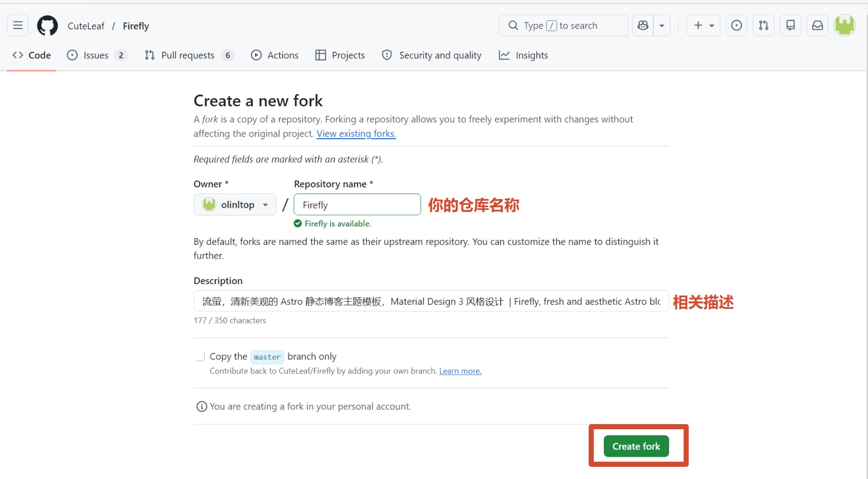Open the Pull requests icon in header
This screenshot has height=479, width=868.
pos(763,25)
